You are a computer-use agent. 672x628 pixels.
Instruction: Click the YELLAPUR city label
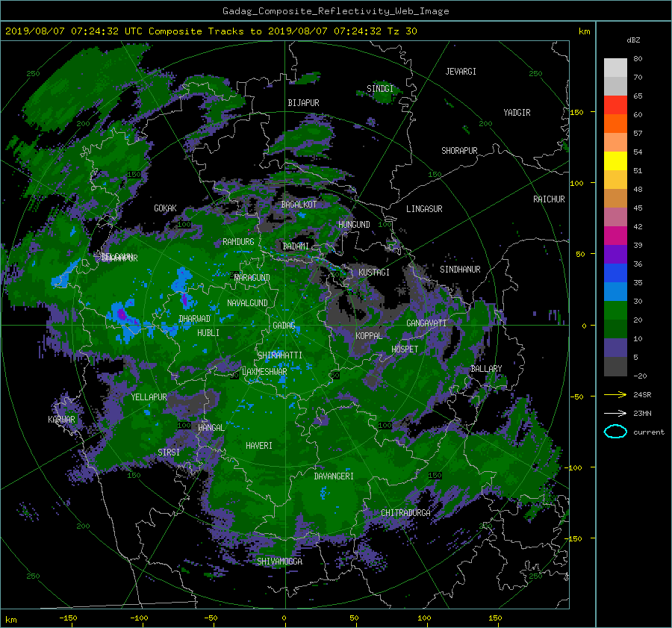click(149, 397)
